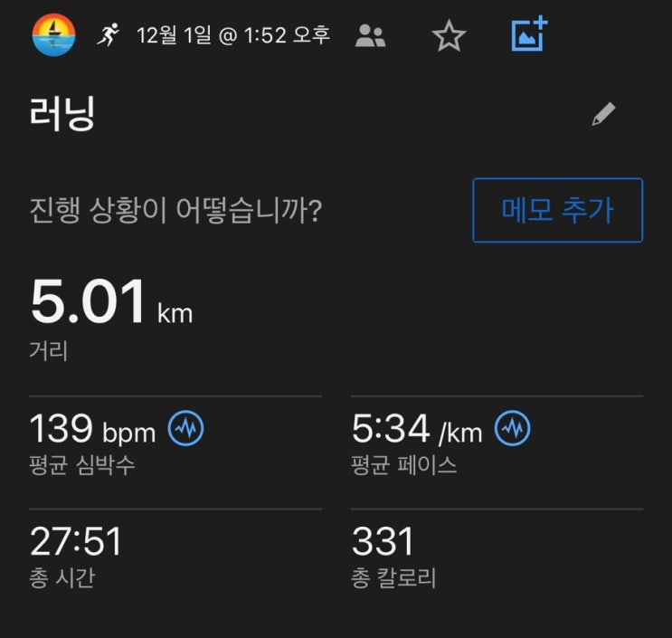Select the 27:51 total time stat
672x638 pixels.
pos(76,541)
